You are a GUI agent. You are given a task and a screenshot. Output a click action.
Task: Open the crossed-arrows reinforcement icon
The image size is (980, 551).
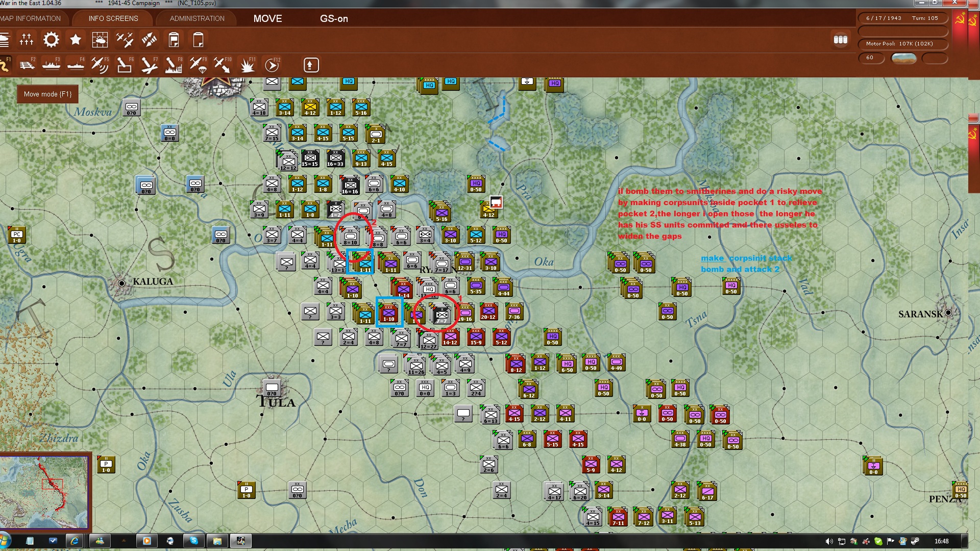[149, 39]
